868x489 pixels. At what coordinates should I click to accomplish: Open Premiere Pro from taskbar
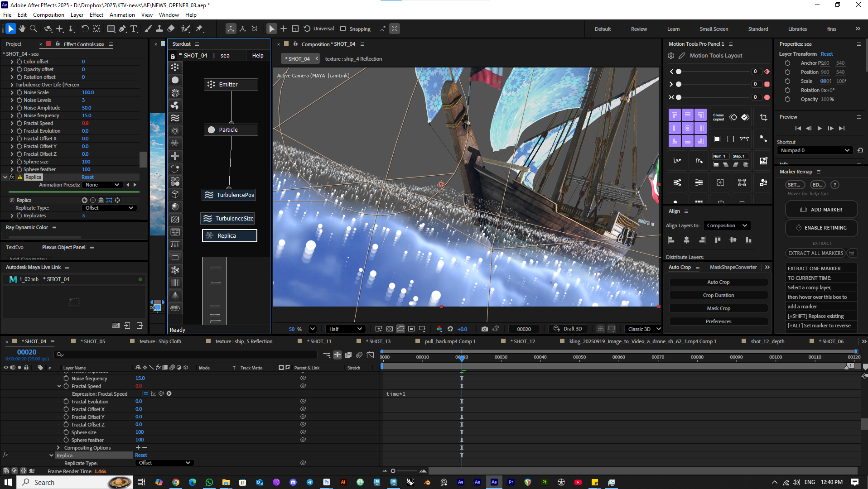pyautogui.click(x=511, y=482)
